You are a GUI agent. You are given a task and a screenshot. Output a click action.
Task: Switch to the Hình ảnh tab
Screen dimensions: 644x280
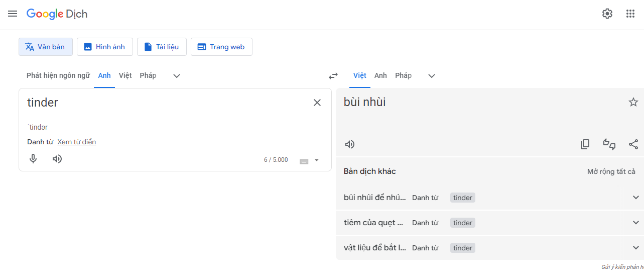pyautogui.click(x=104, y=47)
